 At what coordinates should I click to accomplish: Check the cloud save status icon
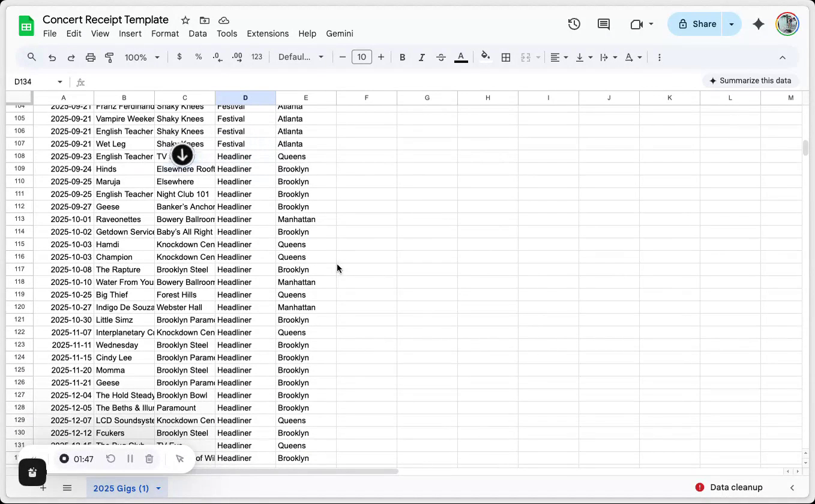tap(224, 20)
